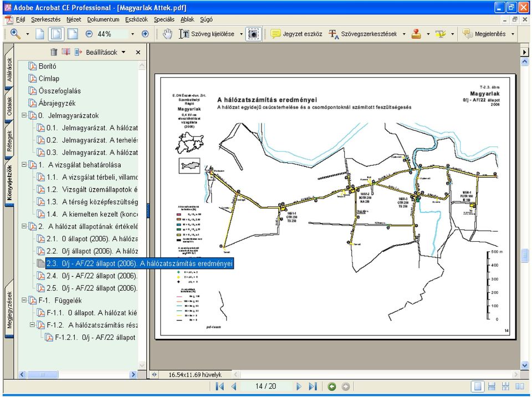
Task: Select the Zoom In magnifier tool
Action: (16, 34)
